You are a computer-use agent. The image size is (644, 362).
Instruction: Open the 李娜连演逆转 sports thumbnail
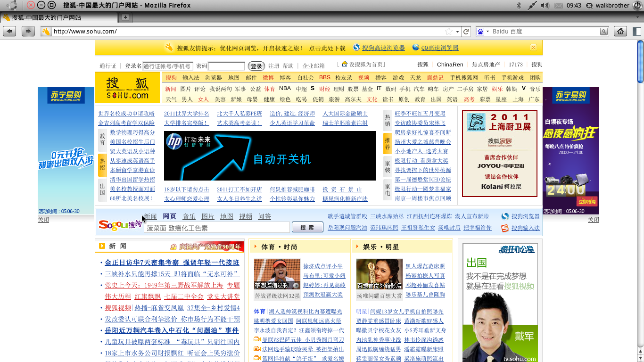277,274
